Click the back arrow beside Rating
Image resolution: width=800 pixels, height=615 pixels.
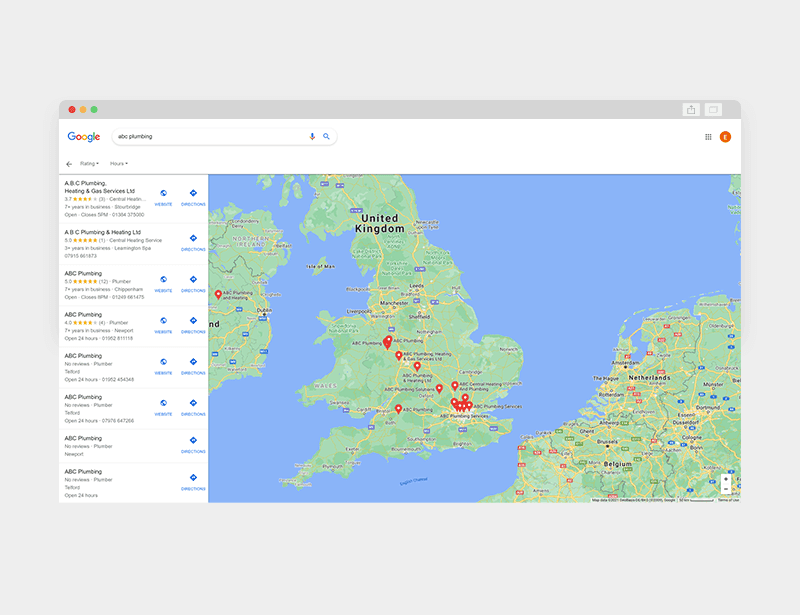click(69, 163)
